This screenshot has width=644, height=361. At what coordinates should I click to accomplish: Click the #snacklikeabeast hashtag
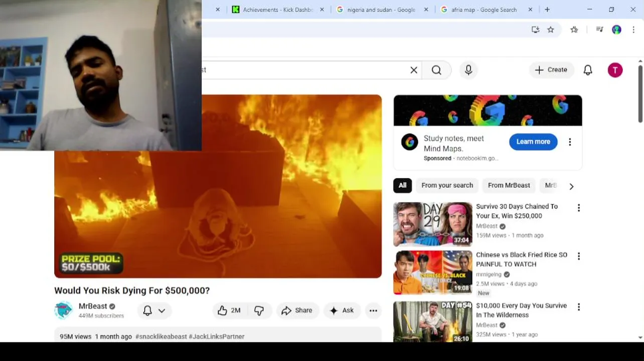161,336
